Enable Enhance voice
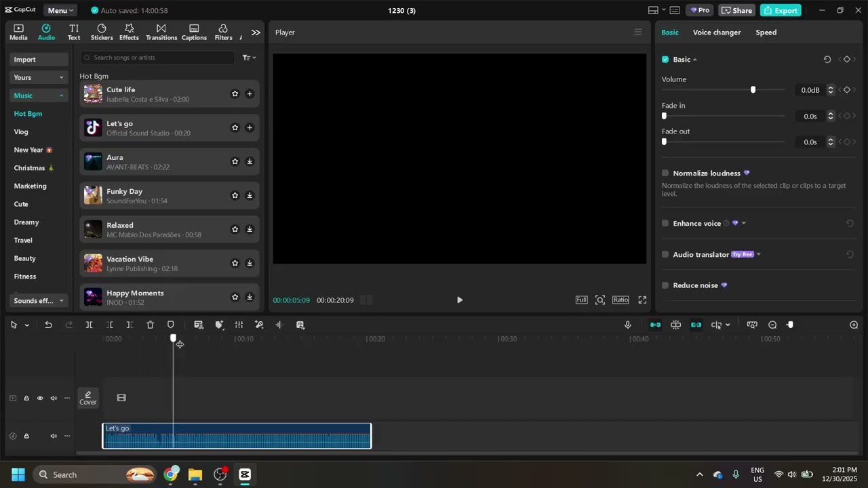868x488 pixels. (x=665, y=224)
